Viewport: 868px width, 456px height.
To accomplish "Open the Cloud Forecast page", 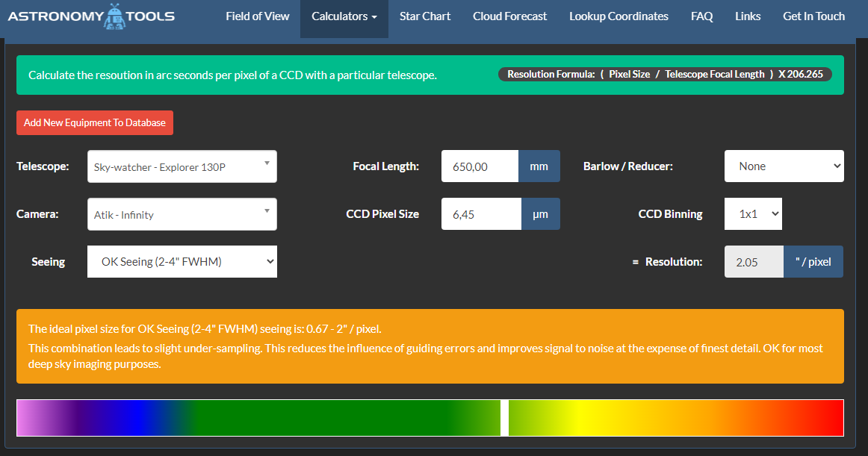I will [510, 16].
